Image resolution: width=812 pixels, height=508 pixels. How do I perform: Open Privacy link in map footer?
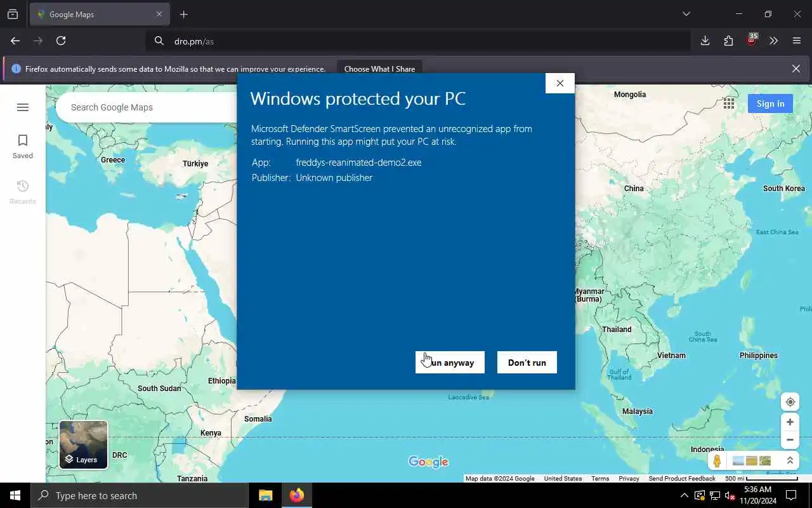click(x=629, y=479)
